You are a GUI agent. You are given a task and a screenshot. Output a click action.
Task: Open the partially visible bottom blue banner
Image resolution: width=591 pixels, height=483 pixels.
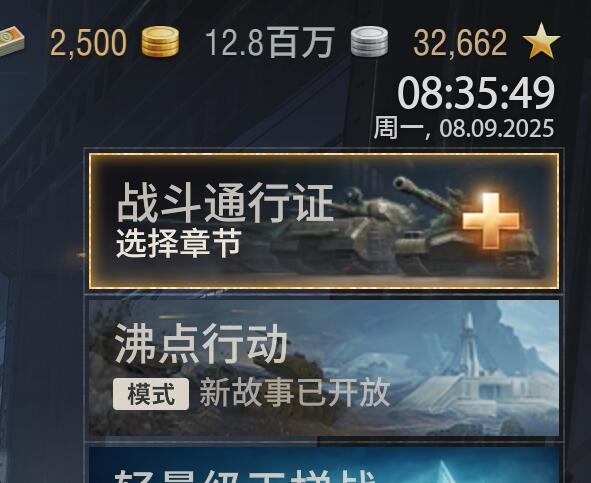pyautogui.click(x=324, y=465)
